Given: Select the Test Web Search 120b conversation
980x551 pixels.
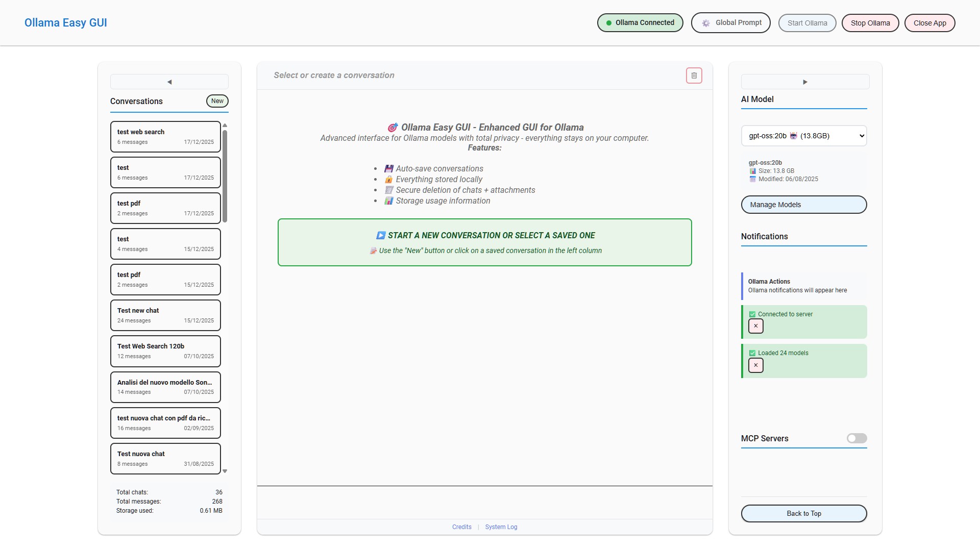Looking at the screenshot, I should click(165, 351).
